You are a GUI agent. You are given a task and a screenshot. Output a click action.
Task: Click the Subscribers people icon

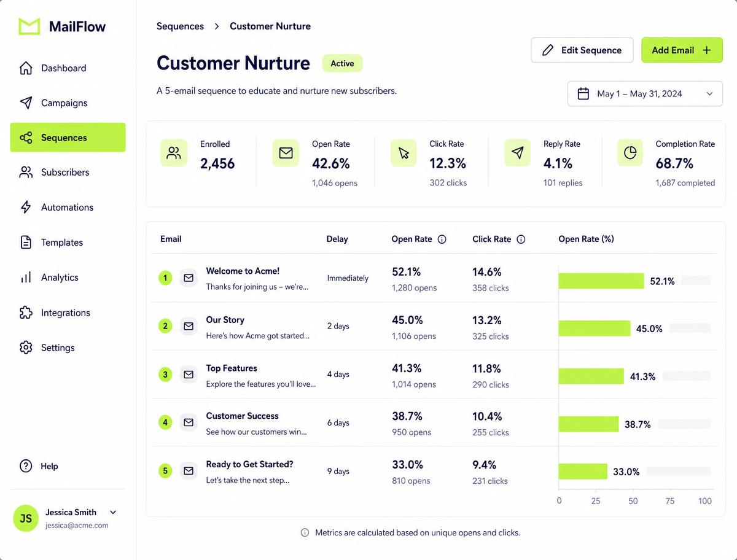(26, 173)
